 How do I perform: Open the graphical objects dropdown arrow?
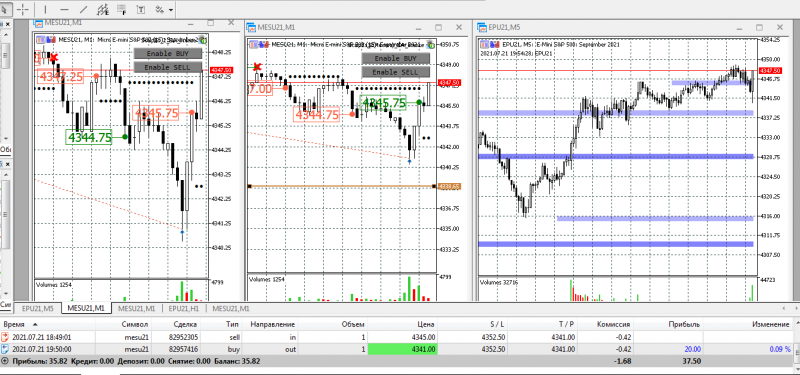pos(170,10)
